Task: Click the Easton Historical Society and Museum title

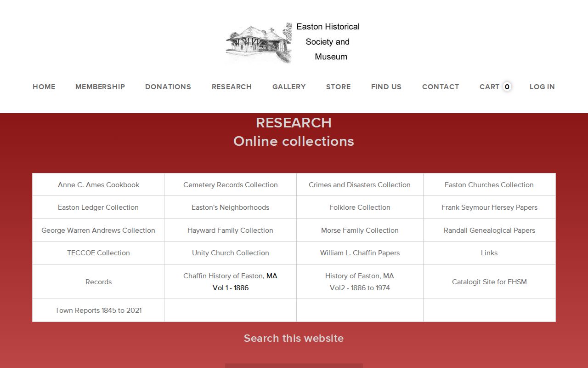Action: pos(328,42)
